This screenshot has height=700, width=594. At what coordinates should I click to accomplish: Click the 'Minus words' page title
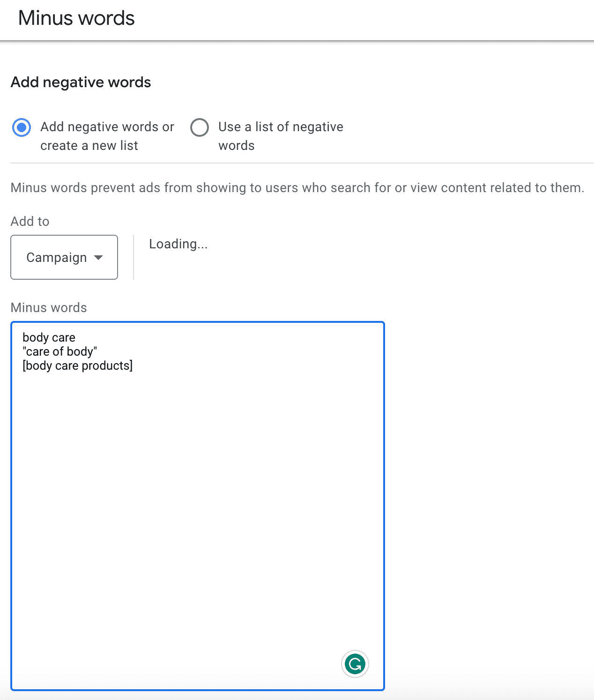tap(76, 18)
